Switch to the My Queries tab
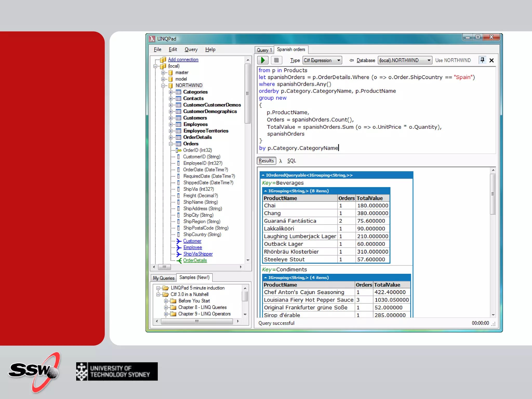The height and width of the screenshot is (399, 532). coord(164,278)
